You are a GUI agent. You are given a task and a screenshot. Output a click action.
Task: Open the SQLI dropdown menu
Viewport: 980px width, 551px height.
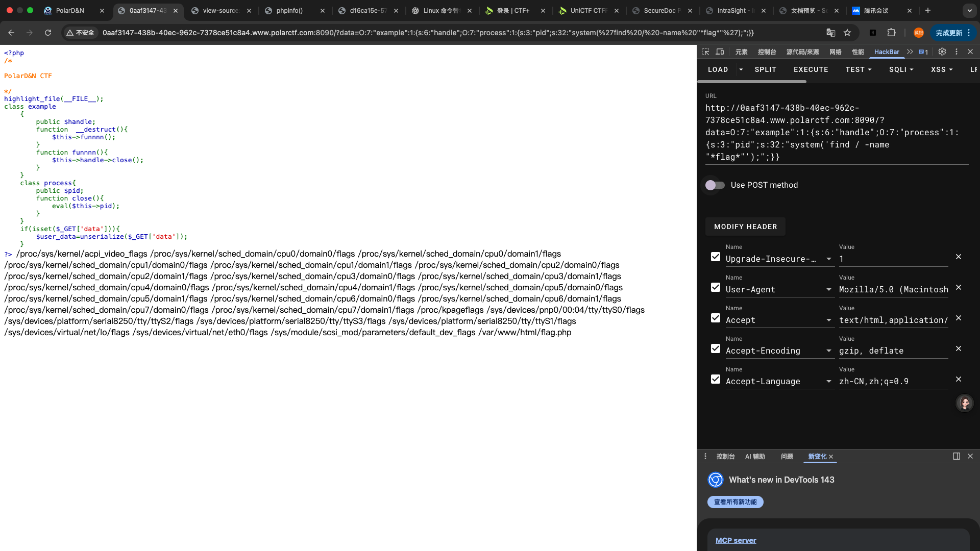click(901, 69)
